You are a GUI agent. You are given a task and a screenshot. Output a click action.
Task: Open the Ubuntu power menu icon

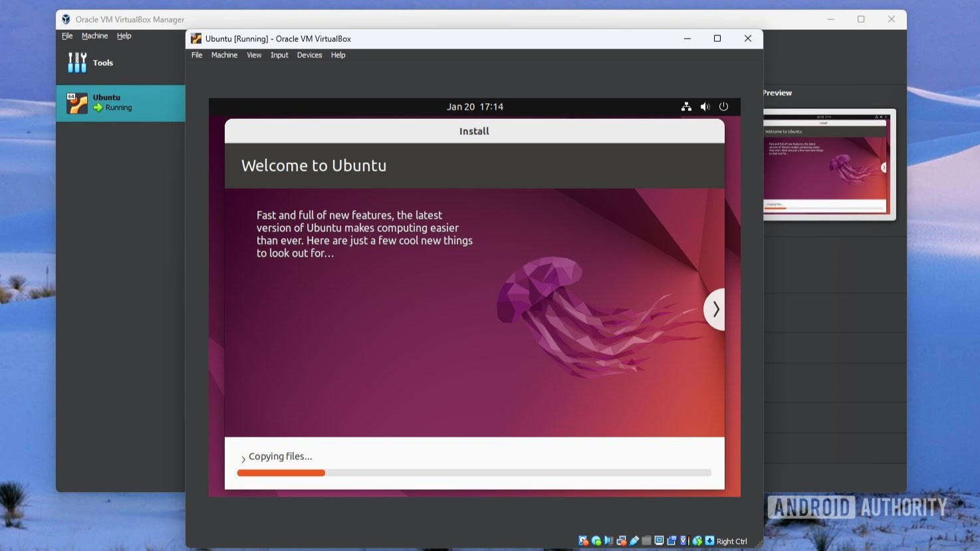coord(723,106)
